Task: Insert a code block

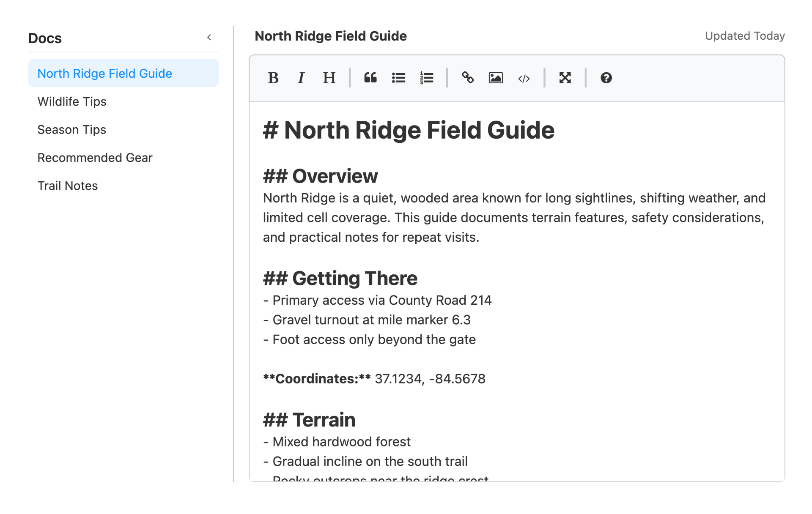Action: tap(524, 78)
